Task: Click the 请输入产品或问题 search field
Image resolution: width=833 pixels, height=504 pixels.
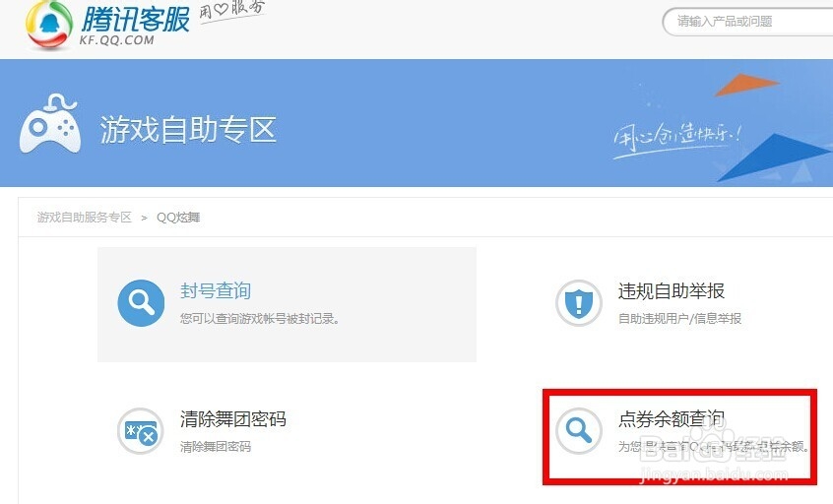Action: point(748,22)
